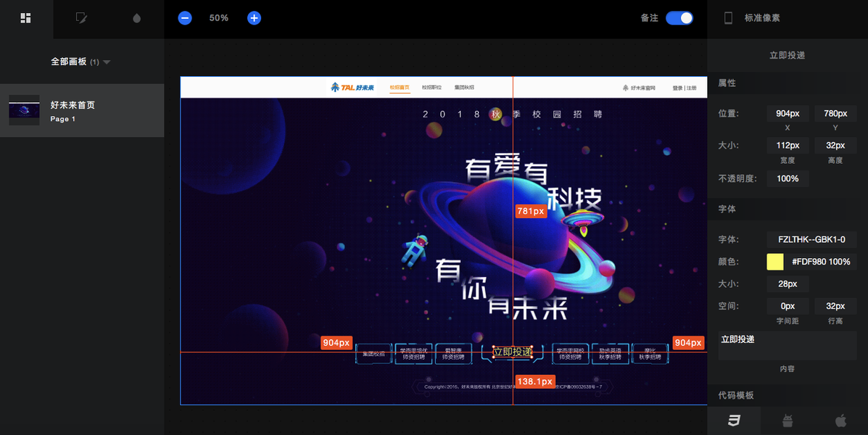Select the 好未来首页 artboard thumbnail

click(25, 110)
